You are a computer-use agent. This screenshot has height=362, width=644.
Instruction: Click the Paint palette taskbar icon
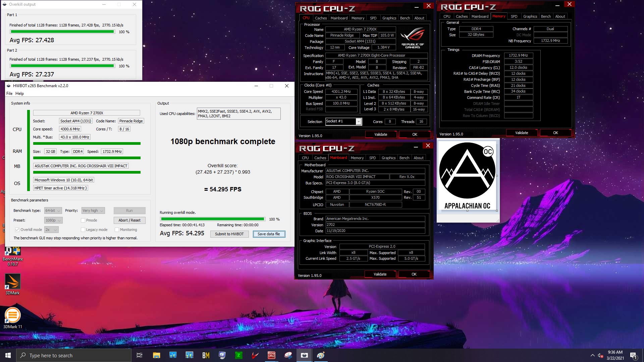[321, 355]
